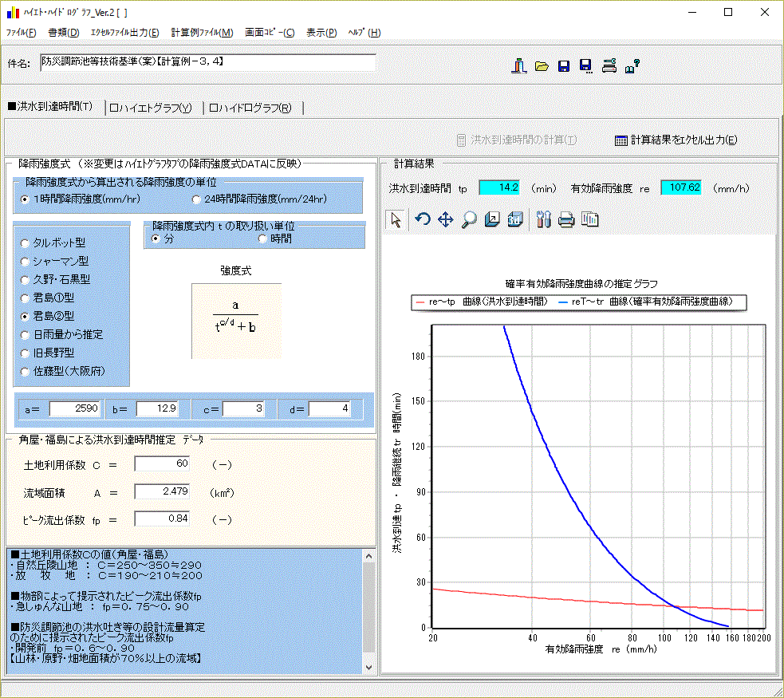Set t unit to 時間 radio button
Viewport: 784px width, 698px height.
[263, 239]
